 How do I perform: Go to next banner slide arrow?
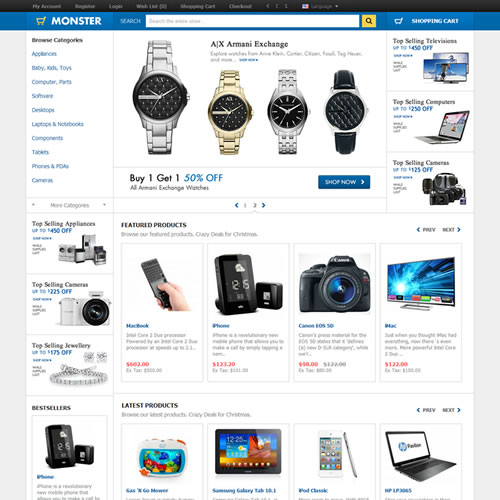click(x=263, y=205)
